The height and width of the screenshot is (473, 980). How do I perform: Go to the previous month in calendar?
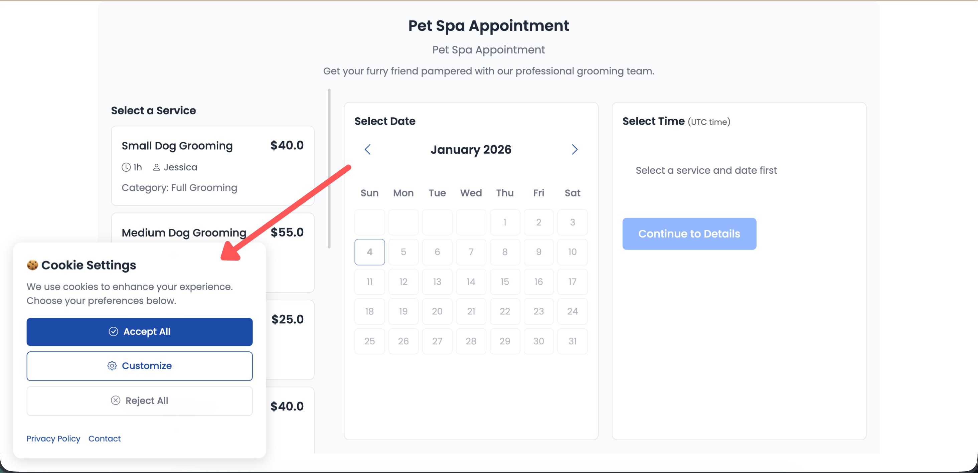pos(367,150)
